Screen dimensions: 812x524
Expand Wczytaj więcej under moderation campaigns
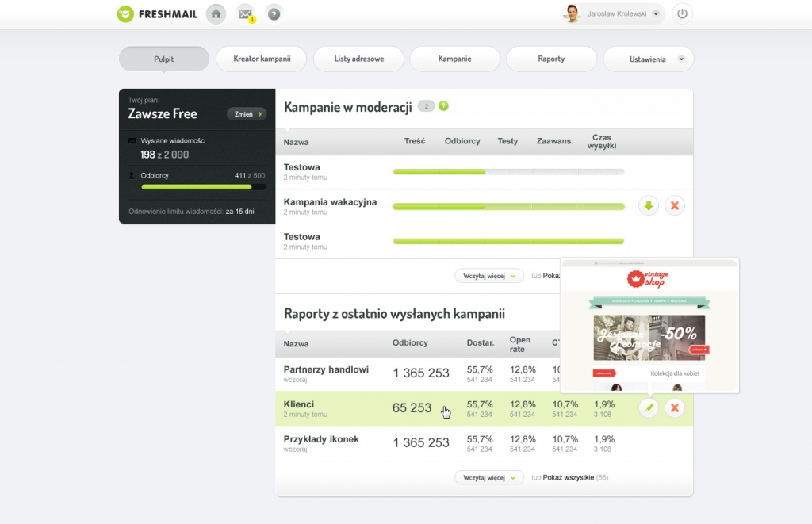pyautogui.click(x=489, y=276)
